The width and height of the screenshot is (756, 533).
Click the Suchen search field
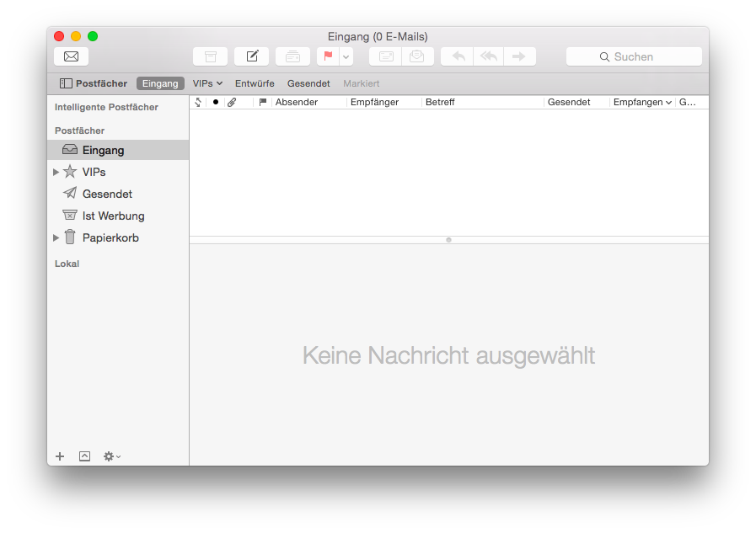pyautogui.click(x=634, y=56)
